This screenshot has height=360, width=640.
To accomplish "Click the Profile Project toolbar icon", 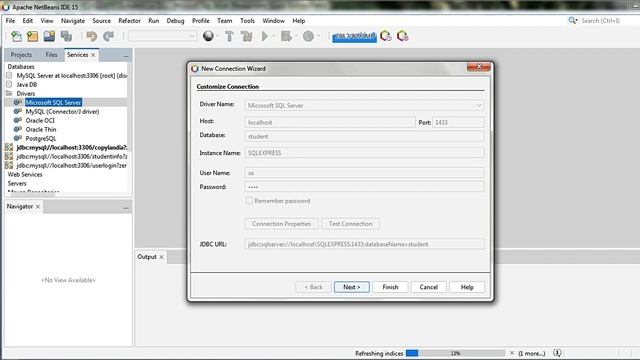I will click(308, 36).
